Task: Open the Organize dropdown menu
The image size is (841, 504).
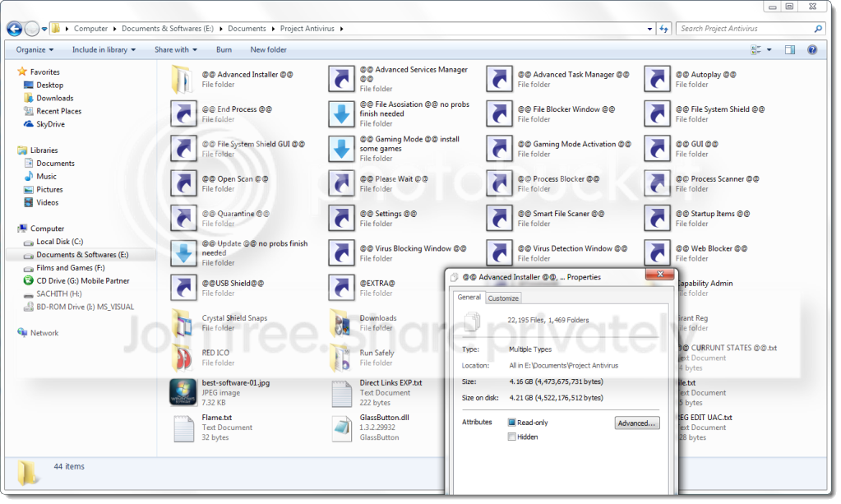Action: click(35, 50)
